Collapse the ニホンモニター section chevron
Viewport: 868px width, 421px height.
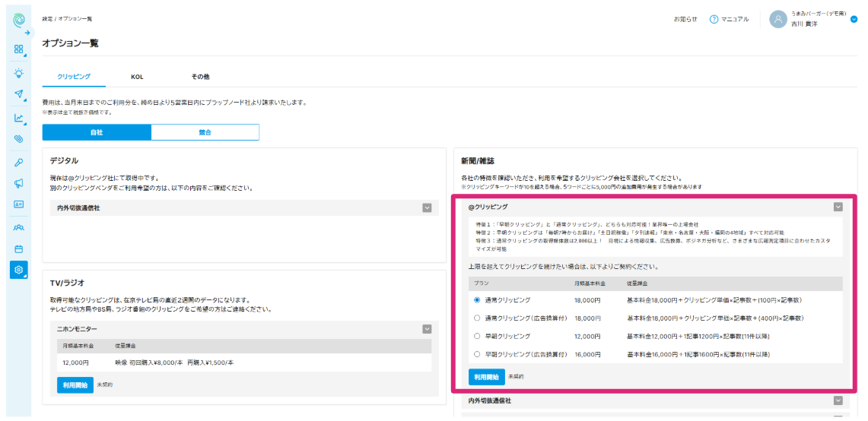(427, 328)
